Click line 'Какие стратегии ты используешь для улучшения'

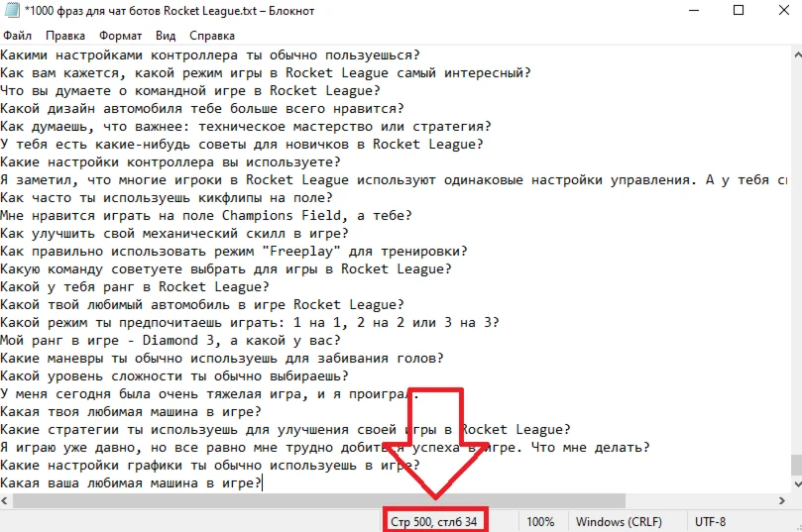pos(285,430)
